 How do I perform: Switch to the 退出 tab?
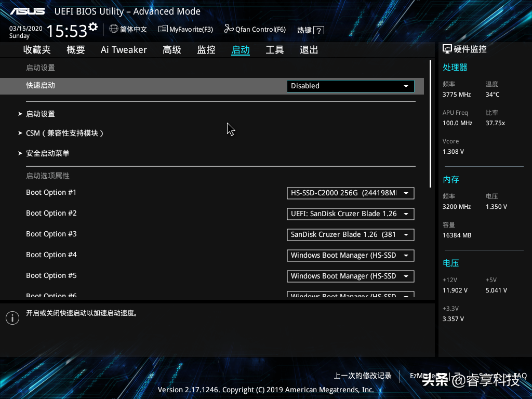point(309,50)
